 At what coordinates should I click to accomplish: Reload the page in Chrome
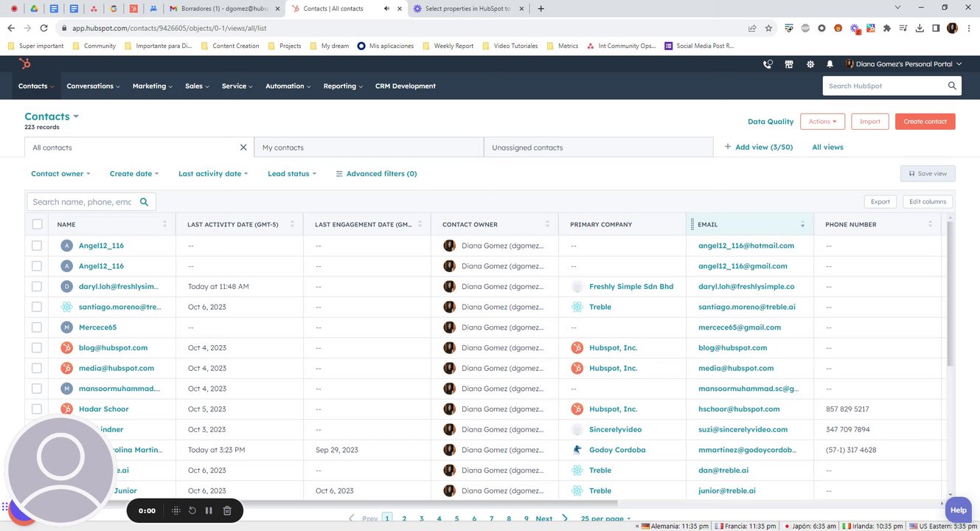(44, 28)
